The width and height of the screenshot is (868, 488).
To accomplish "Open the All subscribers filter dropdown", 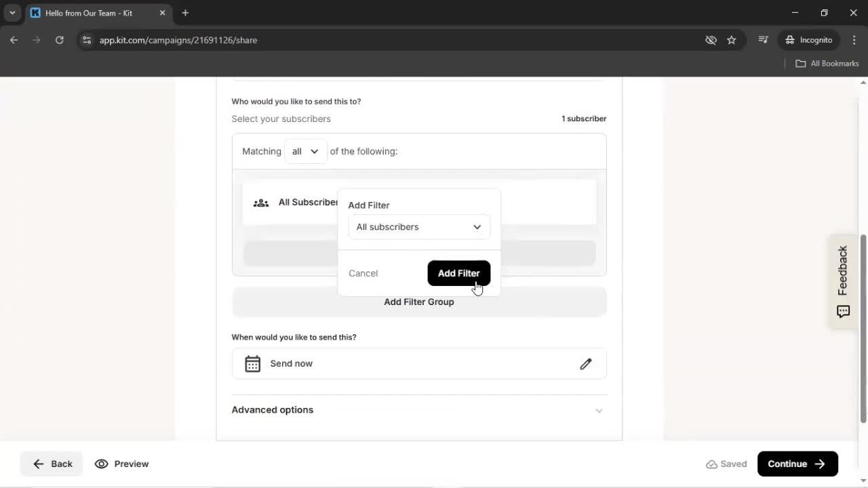I will point(418,227).
